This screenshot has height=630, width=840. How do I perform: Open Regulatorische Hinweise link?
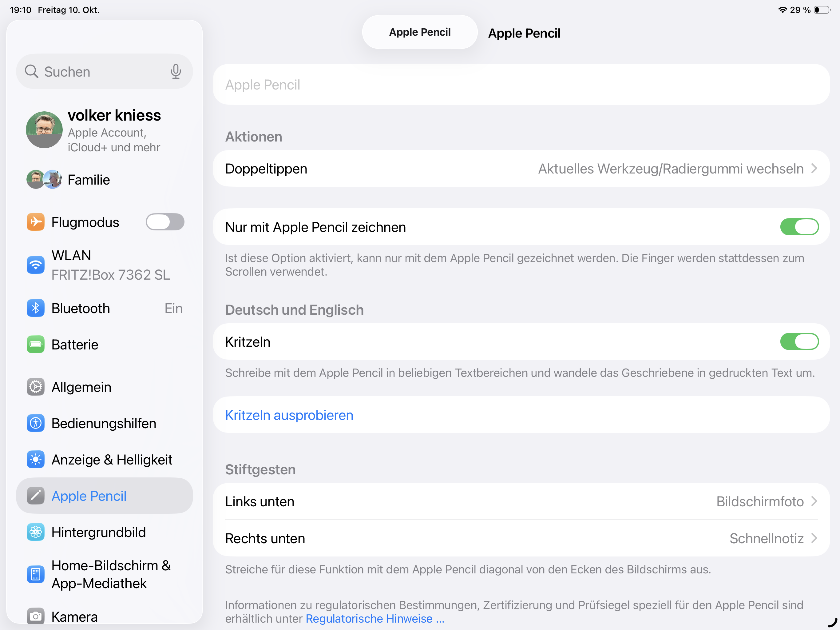pos(374,619)
